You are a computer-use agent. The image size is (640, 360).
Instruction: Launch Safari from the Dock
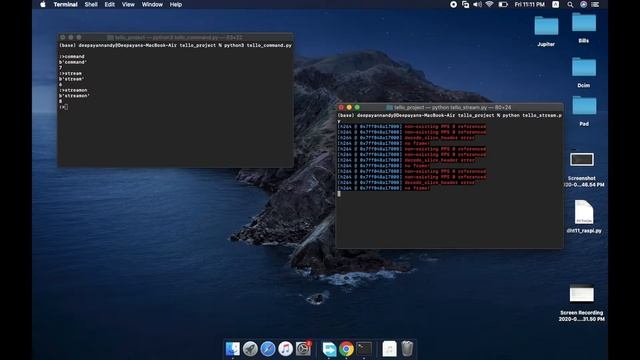[268, 349]
